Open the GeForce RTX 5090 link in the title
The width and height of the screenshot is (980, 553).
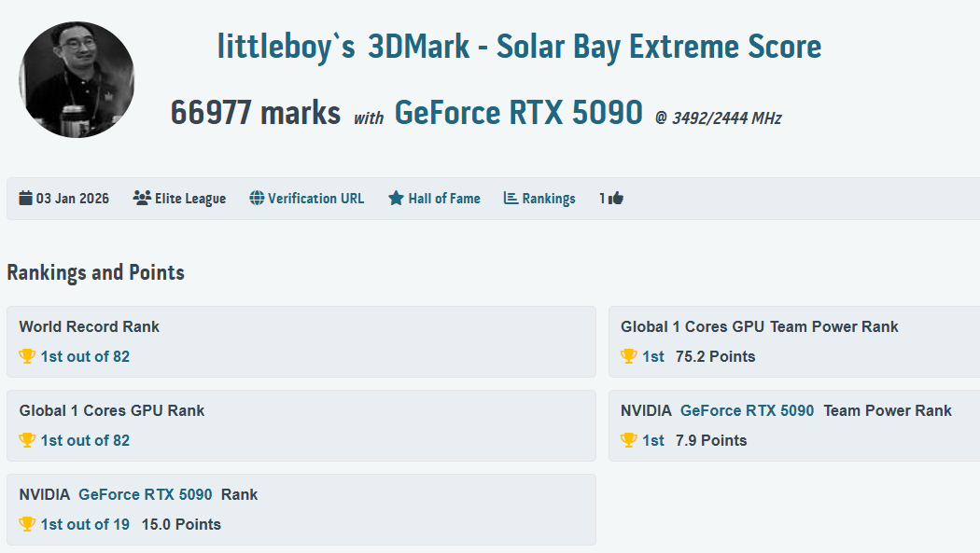tap(517, 112)
